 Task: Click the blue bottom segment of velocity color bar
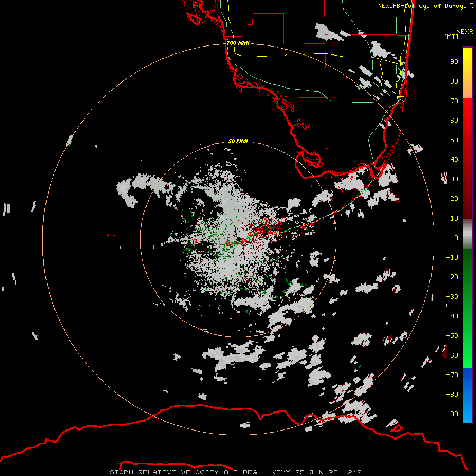467,395
